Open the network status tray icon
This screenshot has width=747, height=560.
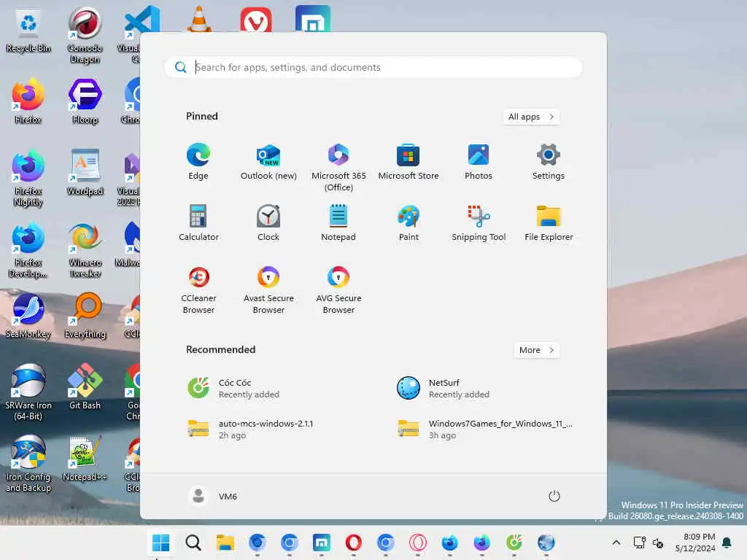[x=639, y=542]
